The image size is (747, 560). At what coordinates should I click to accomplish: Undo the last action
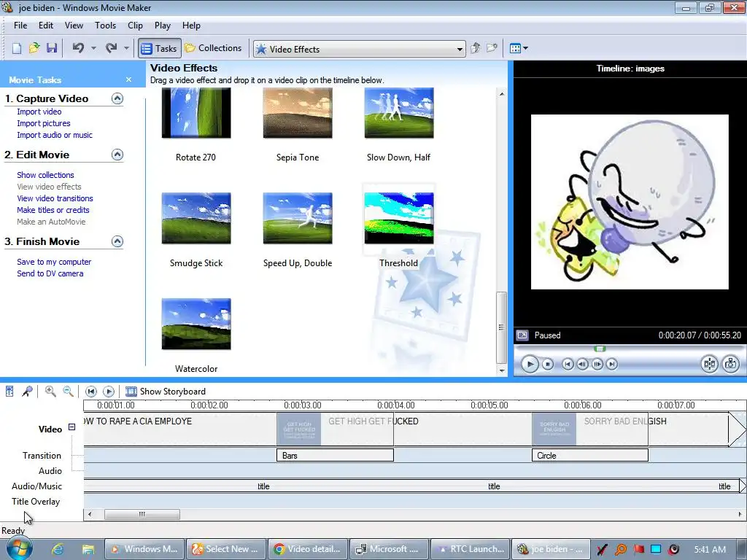coord(78,48)
